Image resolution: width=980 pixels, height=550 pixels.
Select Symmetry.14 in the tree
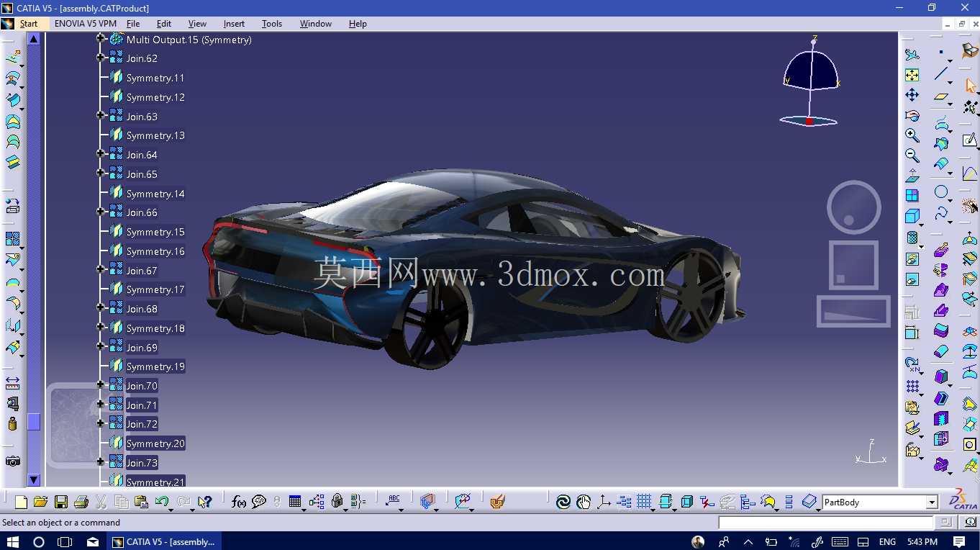click(155, 194)
